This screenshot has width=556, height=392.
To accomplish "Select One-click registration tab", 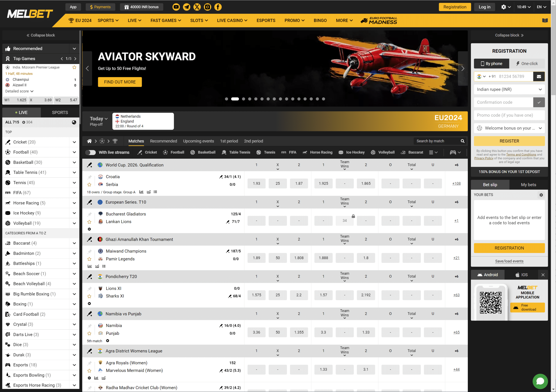I will point(527,64).
